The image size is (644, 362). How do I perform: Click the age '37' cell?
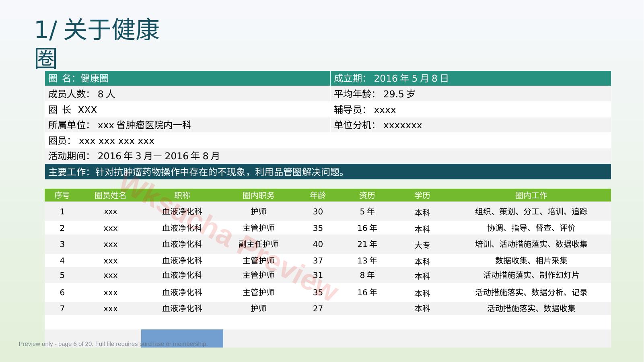(318, 261)
